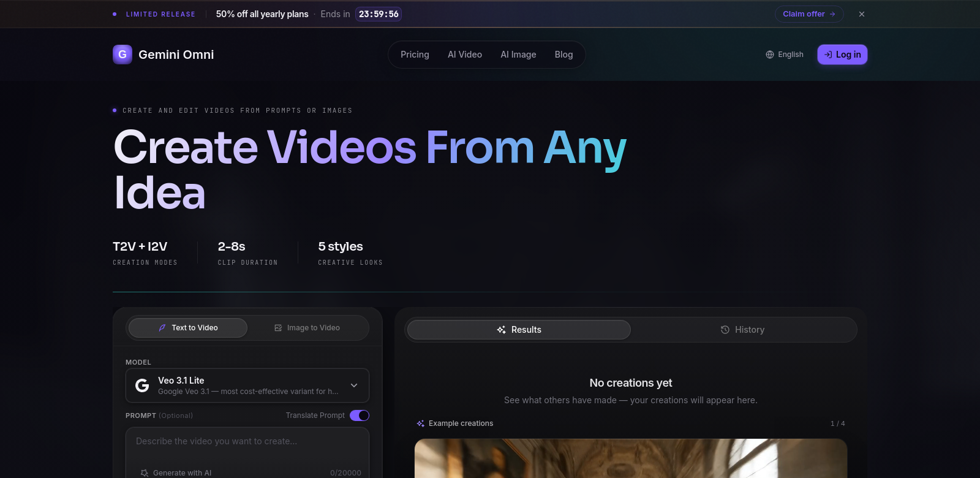
Task: Click the arrow icon in Claim offer
Action: (x=832, y=14)
